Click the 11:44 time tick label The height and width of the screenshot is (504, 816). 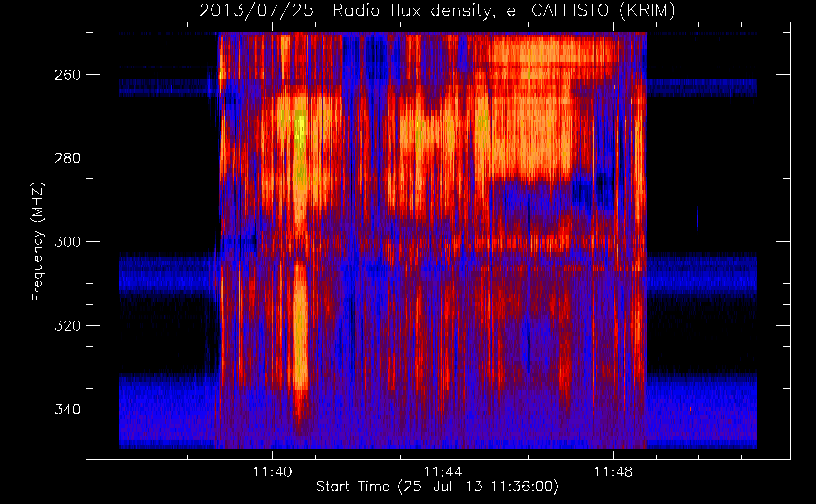point(443,472)
